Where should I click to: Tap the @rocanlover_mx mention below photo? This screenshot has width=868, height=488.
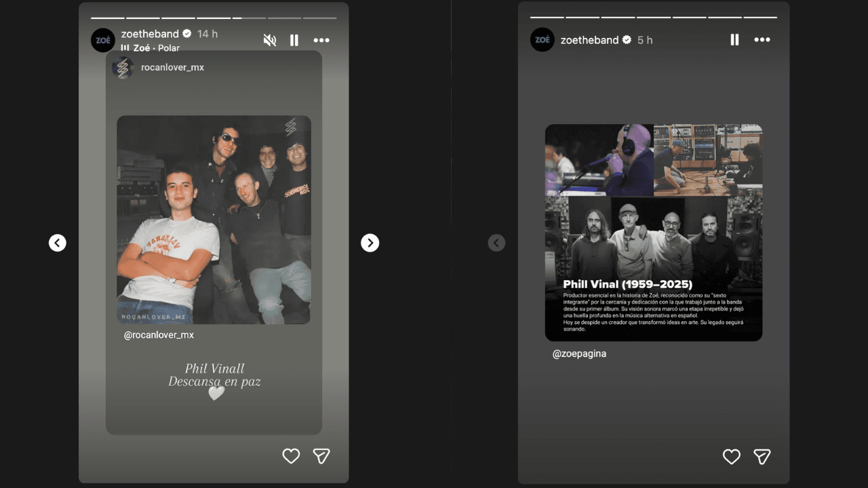click(159, 335)
